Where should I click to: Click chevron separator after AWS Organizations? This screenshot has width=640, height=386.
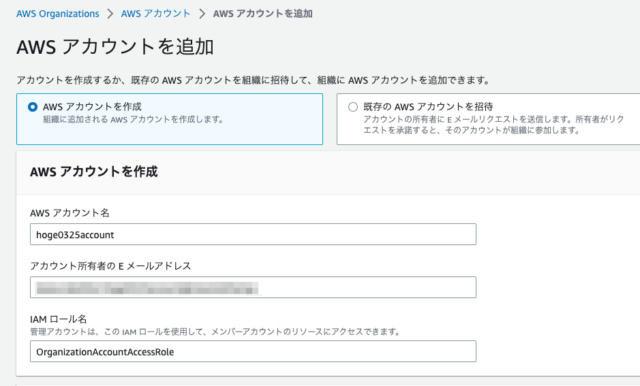(110, 14)
